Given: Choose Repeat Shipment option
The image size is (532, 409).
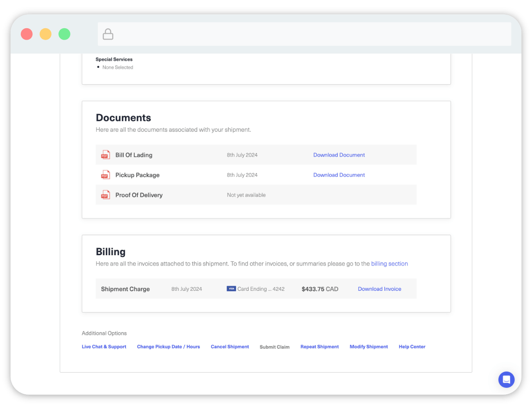Looking at the screenshot, I should [319, 347].
